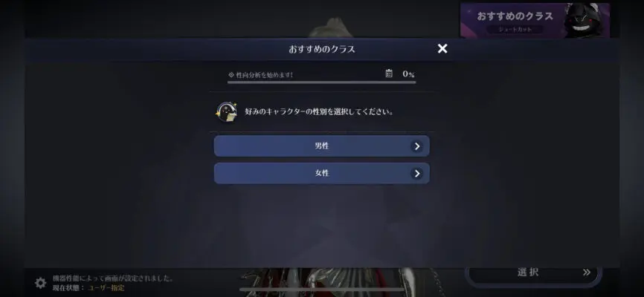This screenshot has height=297, width=644.
Task: Click the arrow chevron on 男性 row
Action: [417, 146]
